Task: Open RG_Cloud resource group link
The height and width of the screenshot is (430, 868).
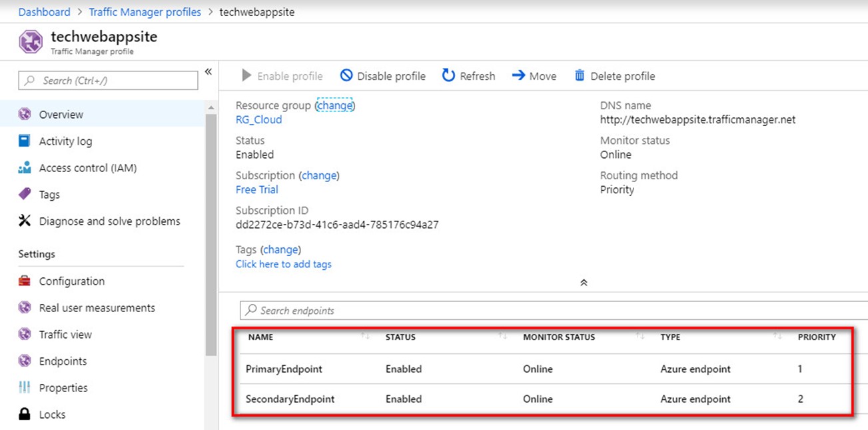Action: 258,119
